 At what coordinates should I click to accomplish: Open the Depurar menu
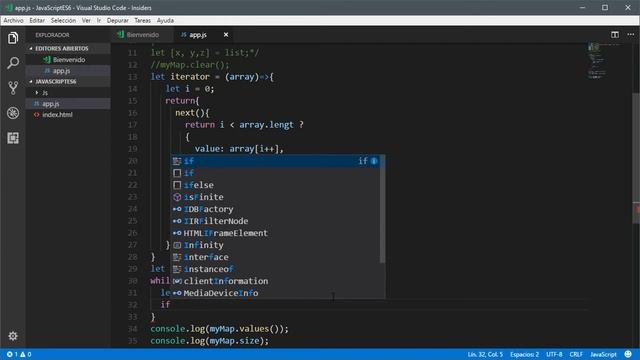(x=118, y=20)
